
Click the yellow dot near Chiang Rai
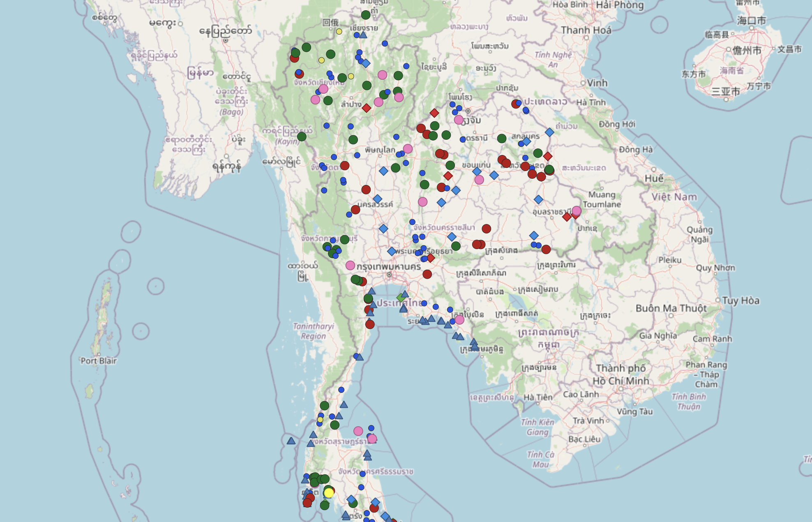[x=339, y=32]
